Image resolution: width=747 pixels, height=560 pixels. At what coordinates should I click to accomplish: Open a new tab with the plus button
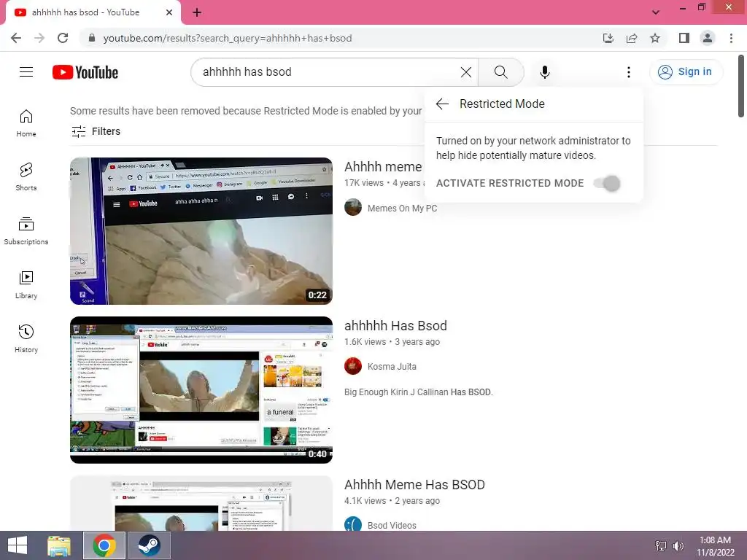click(x=197, y=12)
